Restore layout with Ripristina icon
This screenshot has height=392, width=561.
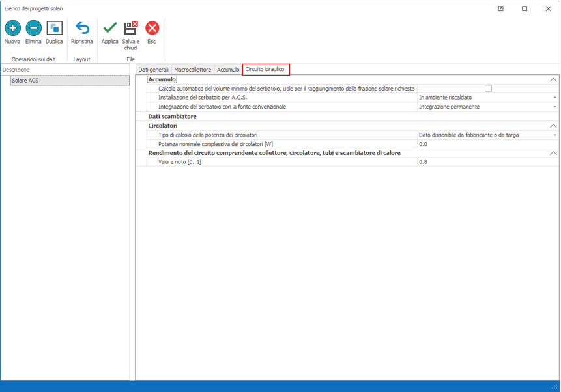tap(82, 28)
